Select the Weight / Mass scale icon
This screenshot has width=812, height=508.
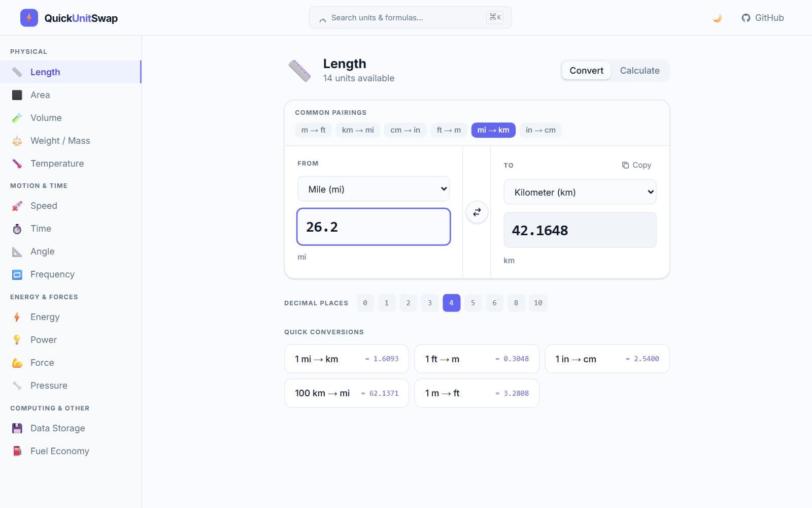click(17, 141)
